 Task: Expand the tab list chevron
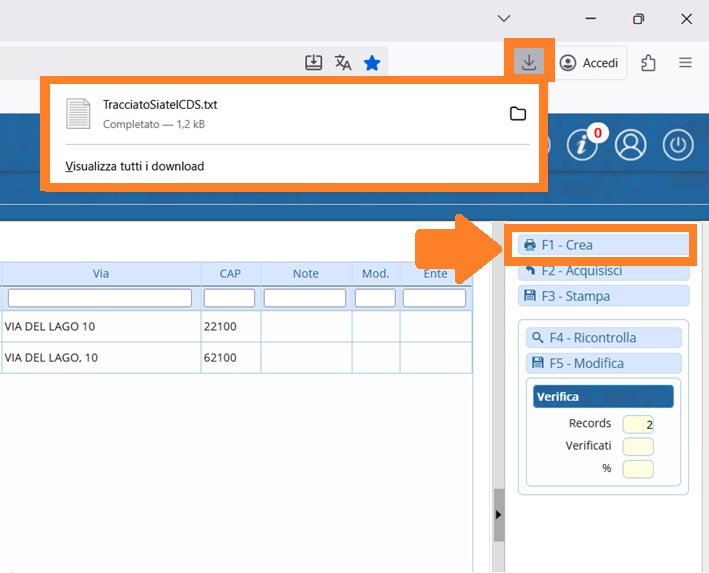504,18
